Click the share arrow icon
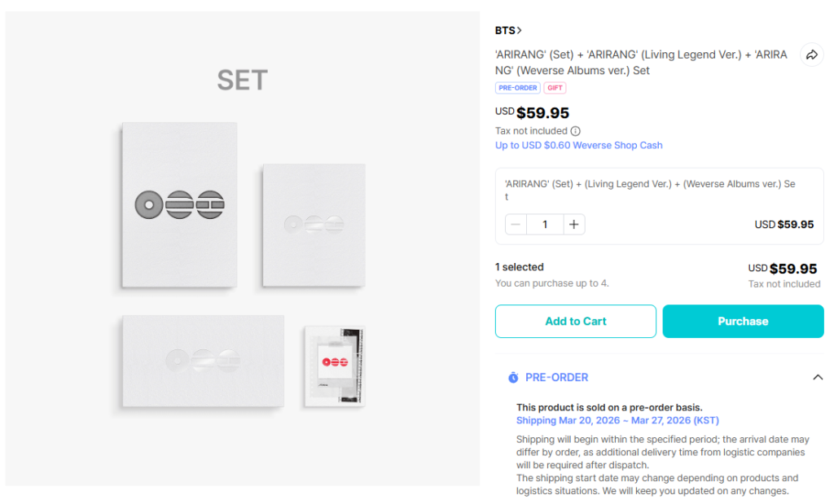Screen dimensions: 834x504 [811, 55]
